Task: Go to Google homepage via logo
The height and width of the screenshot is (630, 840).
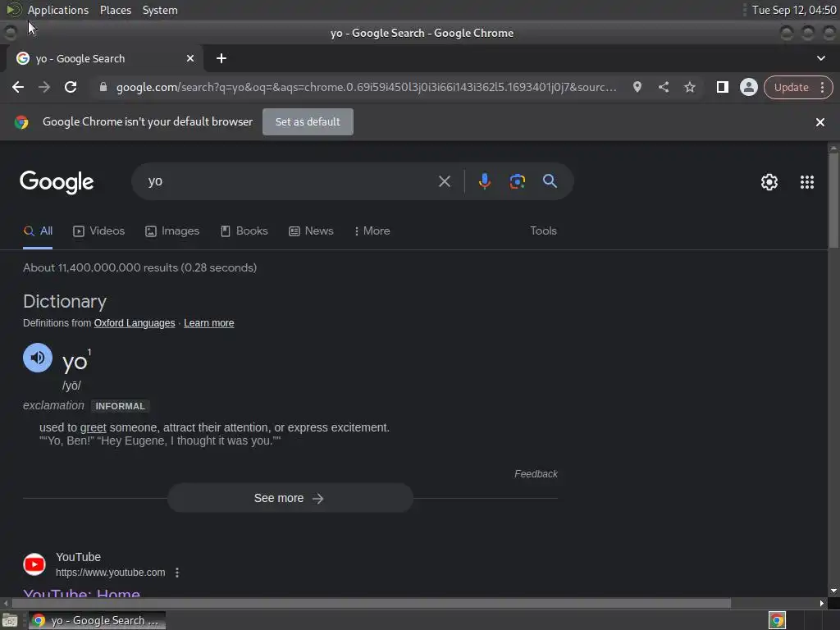Action: [57, 182]
